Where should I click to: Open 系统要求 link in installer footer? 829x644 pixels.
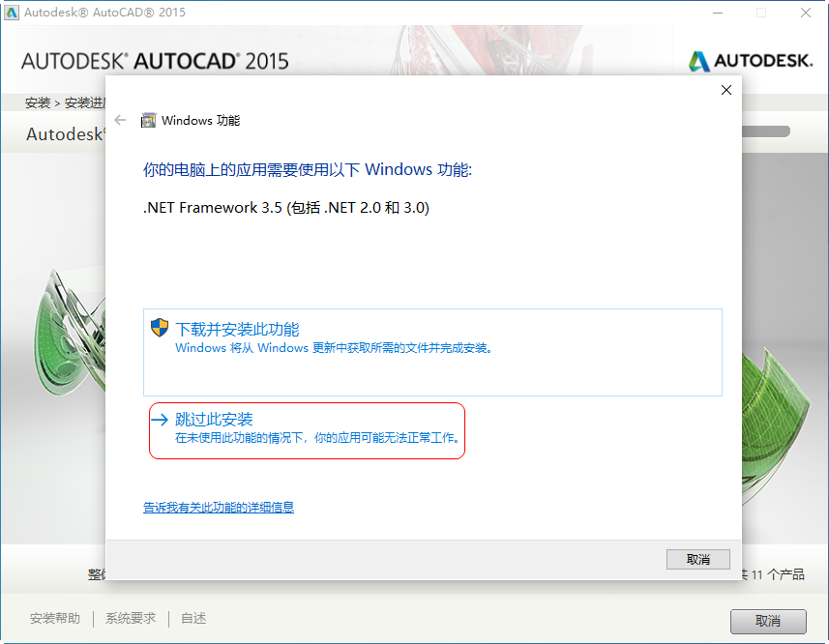131,618
